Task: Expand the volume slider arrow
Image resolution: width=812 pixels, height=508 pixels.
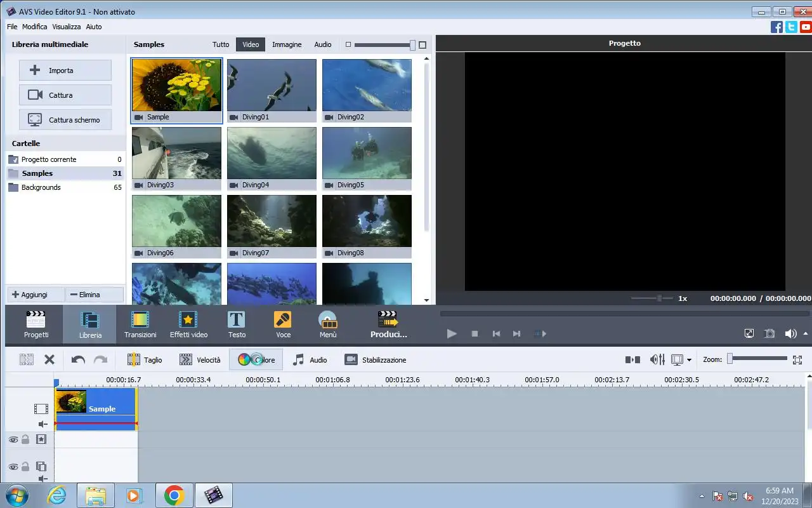Action: (x=806, y=333)
